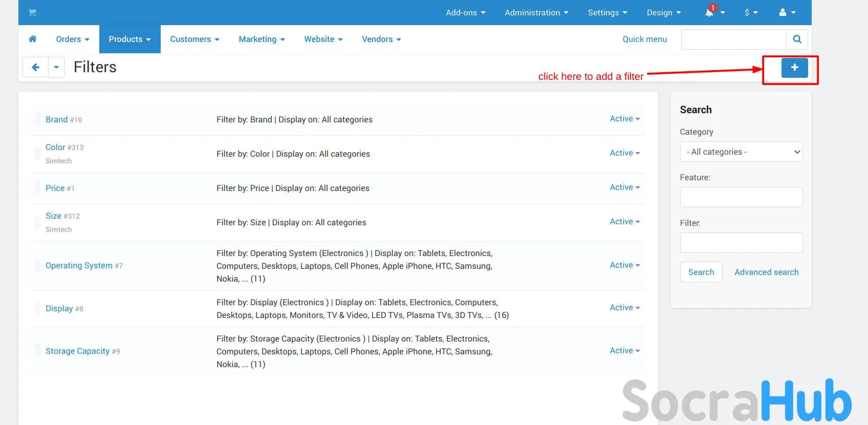Image resolution: width=868 pixels, height=425 pixels.
Task: Expand the All categories dropdown
Action: 741,152
